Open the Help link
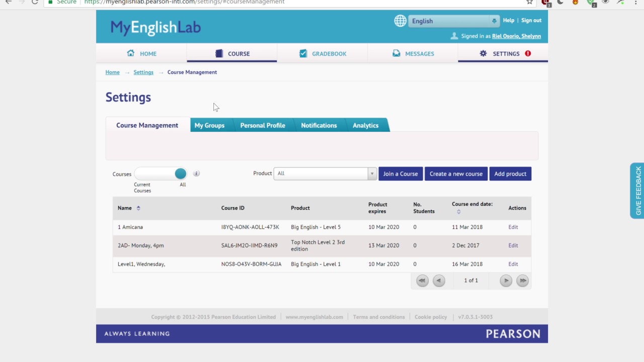Screen dimensions: 644x362 (509, 20)
